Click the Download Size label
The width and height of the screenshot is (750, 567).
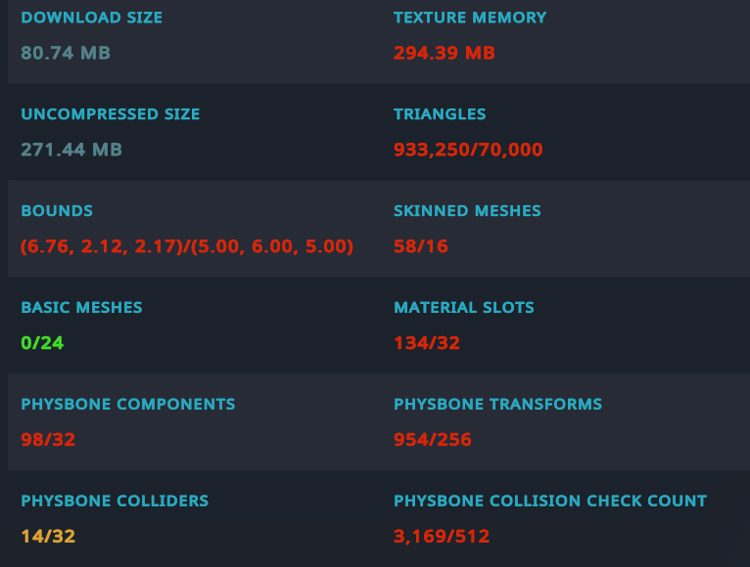click(91, 18)
